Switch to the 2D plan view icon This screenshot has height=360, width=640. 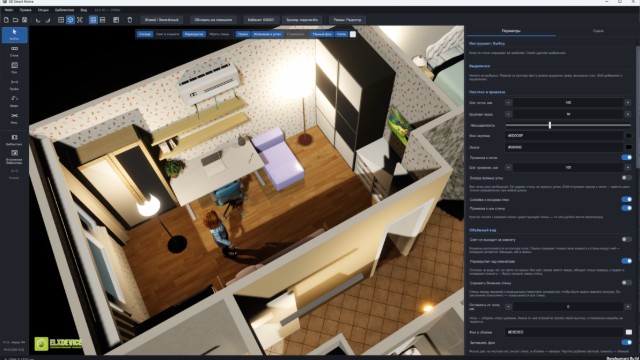61,20
